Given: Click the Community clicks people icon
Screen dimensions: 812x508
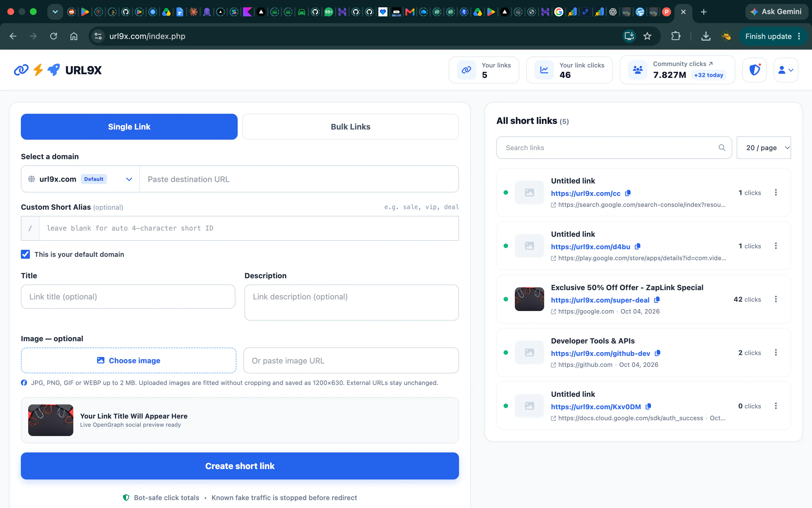Looking at the screenshot, I should [x=637, y=70].
